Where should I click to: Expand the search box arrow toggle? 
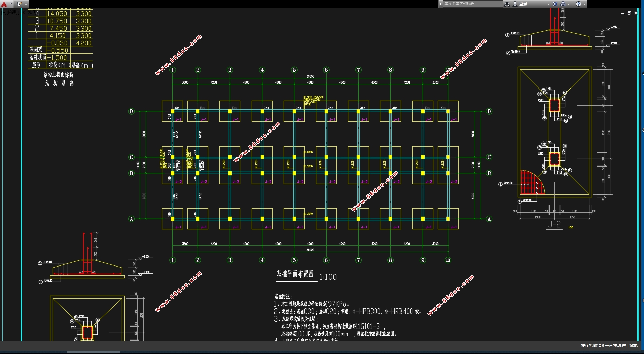440,4
